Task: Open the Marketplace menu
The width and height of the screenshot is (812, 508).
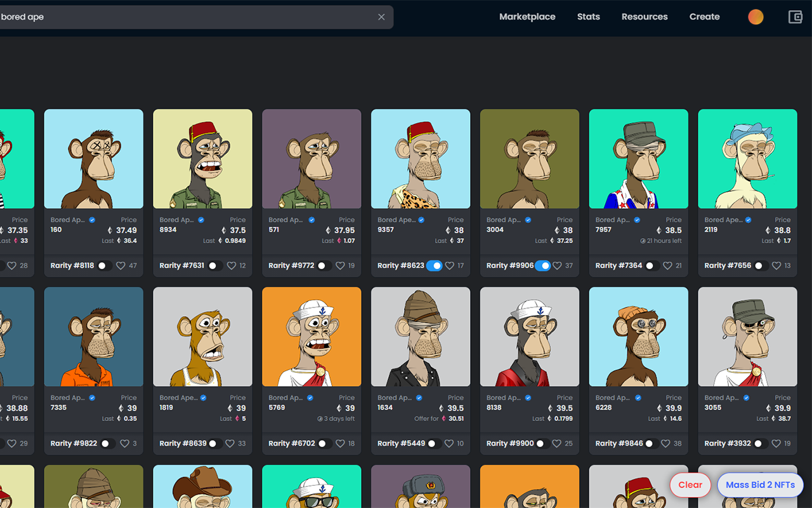Action: (527, 17)
